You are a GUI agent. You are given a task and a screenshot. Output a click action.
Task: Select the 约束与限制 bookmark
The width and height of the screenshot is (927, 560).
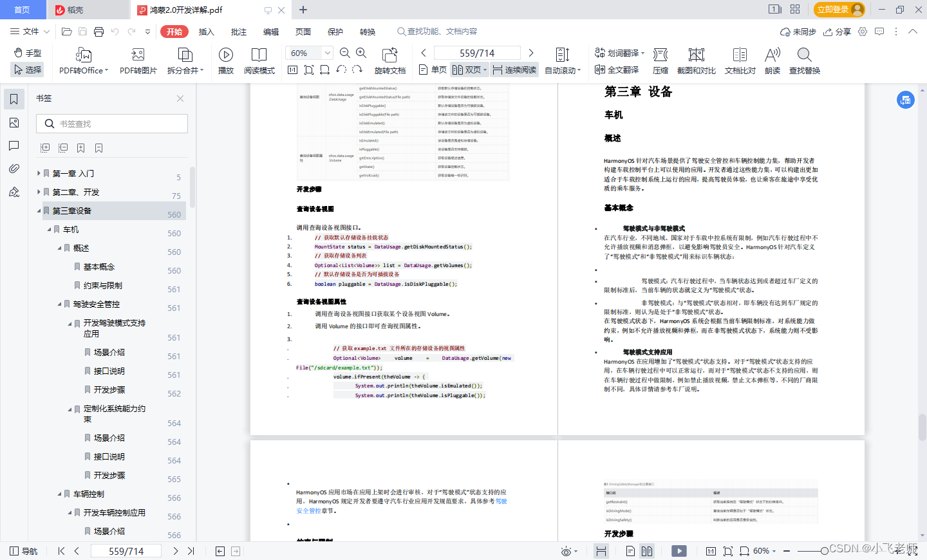(103, 285)
